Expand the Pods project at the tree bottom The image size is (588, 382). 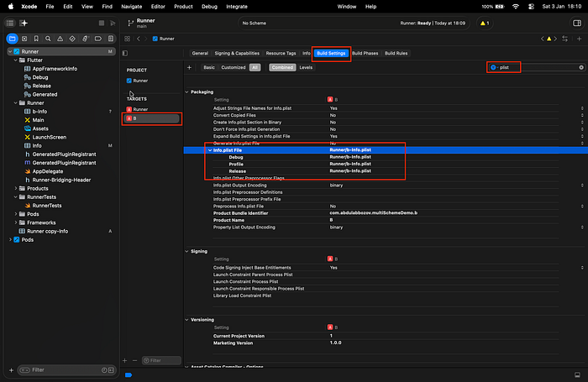10,240
